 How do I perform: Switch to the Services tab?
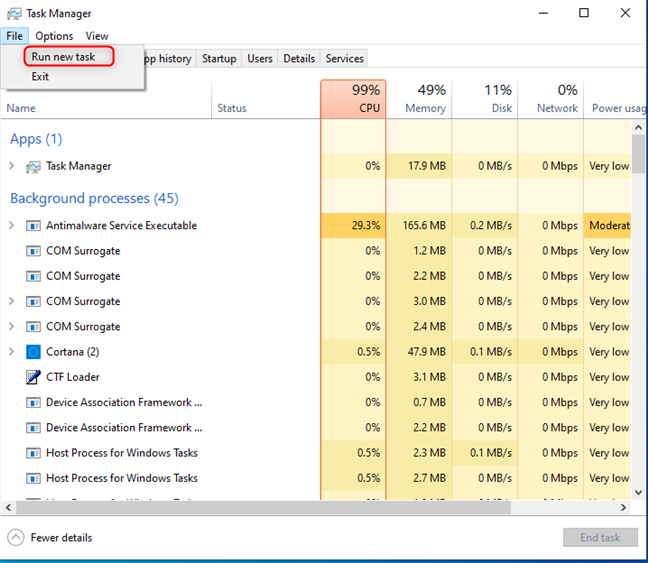coord(344,59)
